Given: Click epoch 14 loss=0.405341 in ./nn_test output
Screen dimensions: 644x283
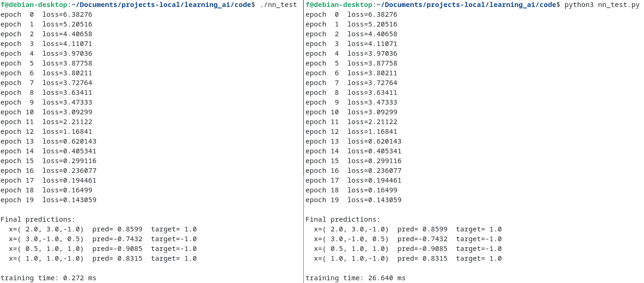Looking at the screenshot, I should pyautogui.click(x=48, y=151).
